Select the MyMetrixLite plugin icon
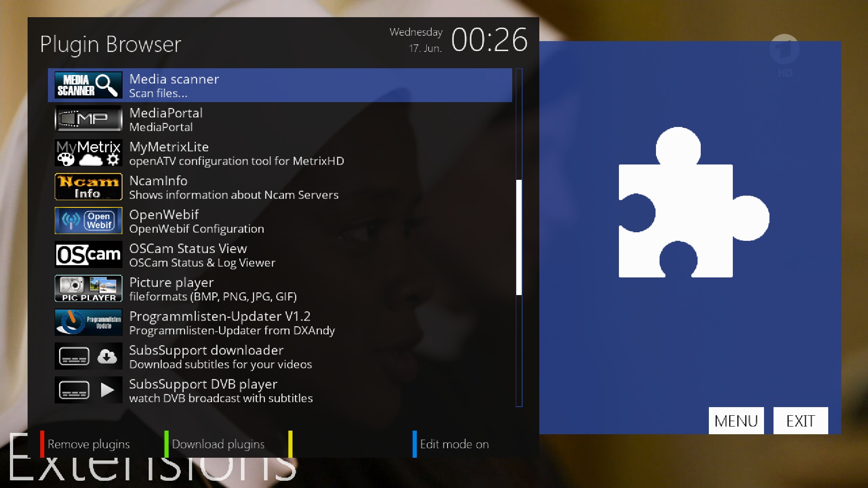This screenshot has height=488, width=868. pyautogui.click(x=88, y=154)
